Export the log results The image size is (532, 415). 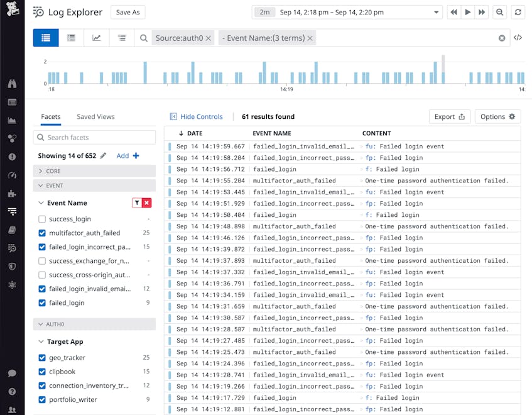point(450,116)
